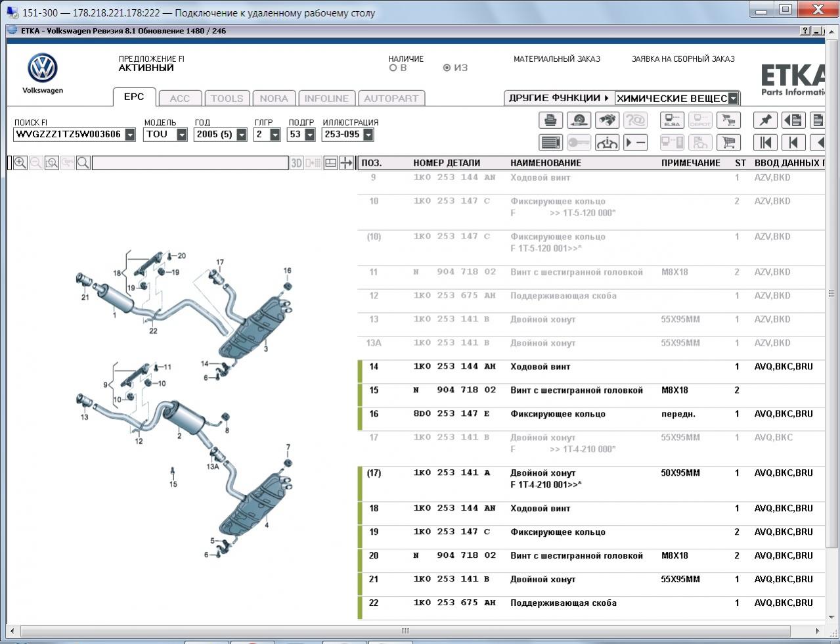The width and height of the screenshot is (840, 644).
Task: Open the vehicle information icon
Action: tap(607, 142)
